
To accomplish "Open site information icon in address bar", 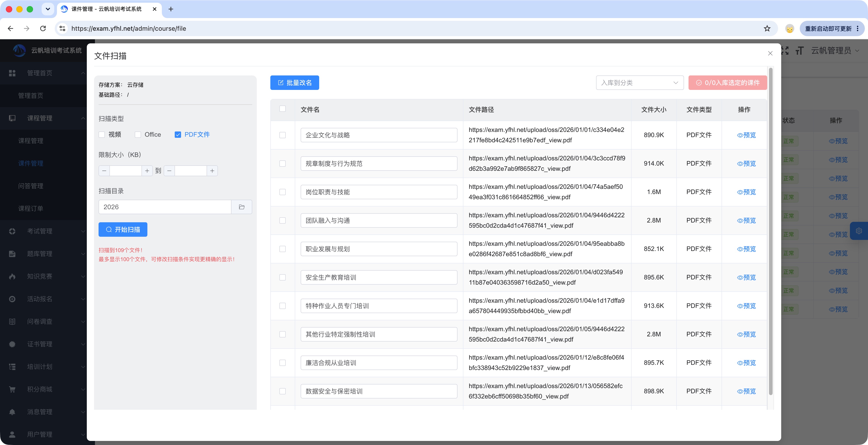I will click(63, 29).
